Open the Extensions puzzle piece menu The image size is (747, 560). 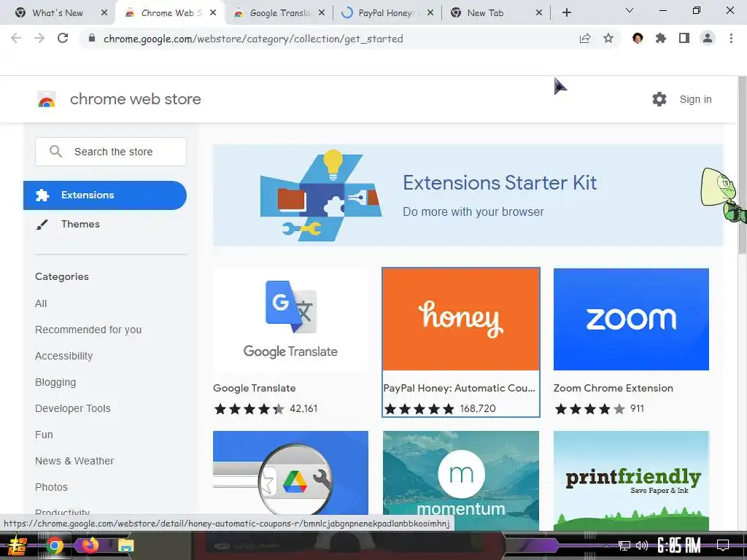[661, 38]
